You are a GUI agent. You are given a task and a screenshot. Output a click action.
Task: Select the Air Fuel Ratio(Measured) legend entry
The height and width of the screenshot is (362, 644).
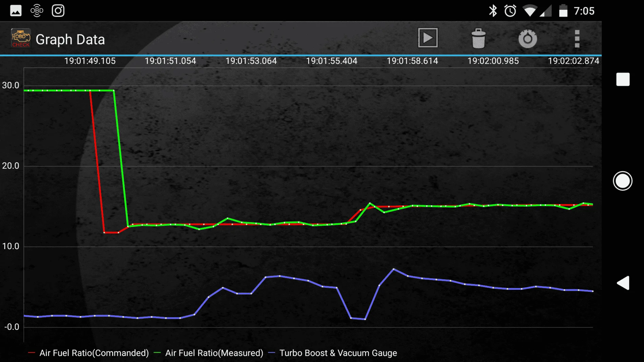(208, 353)
